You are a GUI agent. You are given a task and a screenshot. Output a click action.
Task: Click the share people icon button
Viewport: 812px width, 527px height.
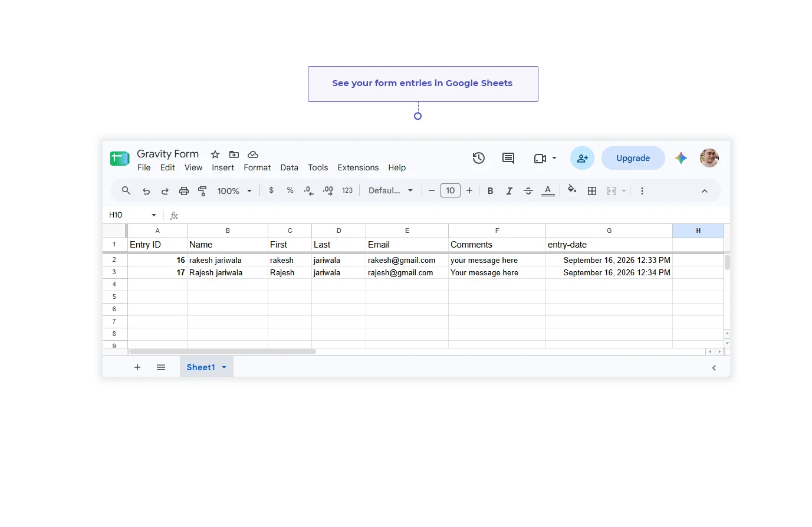click(583, 158)
